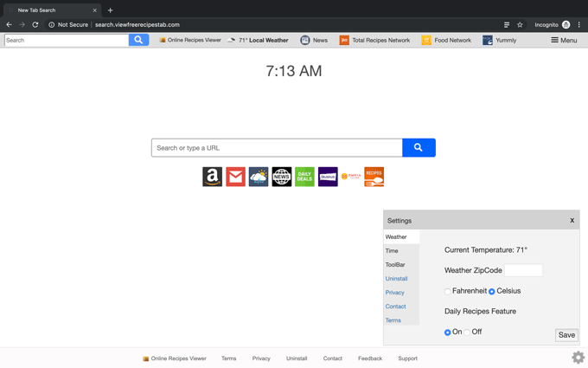Open the black News globe tile

(x=282, y=177)
